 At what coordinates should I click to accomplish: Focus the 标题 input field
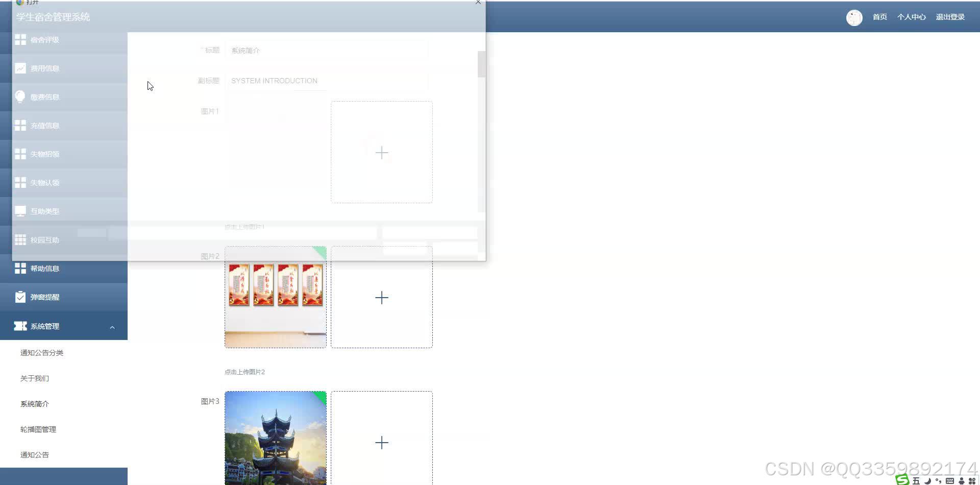[327, 51]
